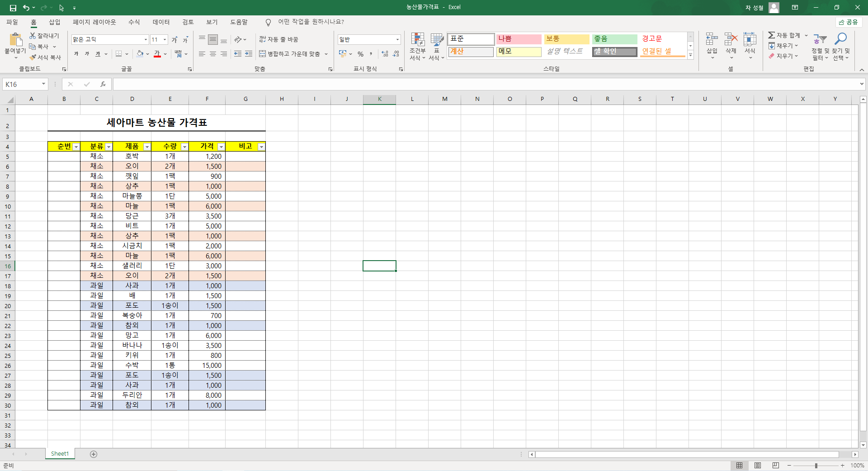Expand the cell styles gallery
This screenshot has width=868, height=471.
(x=690, y=55)
